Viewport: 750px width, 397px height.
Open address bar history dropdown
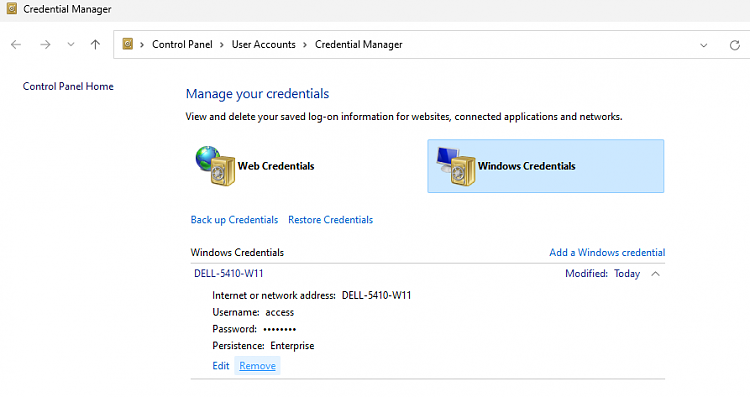704,45
